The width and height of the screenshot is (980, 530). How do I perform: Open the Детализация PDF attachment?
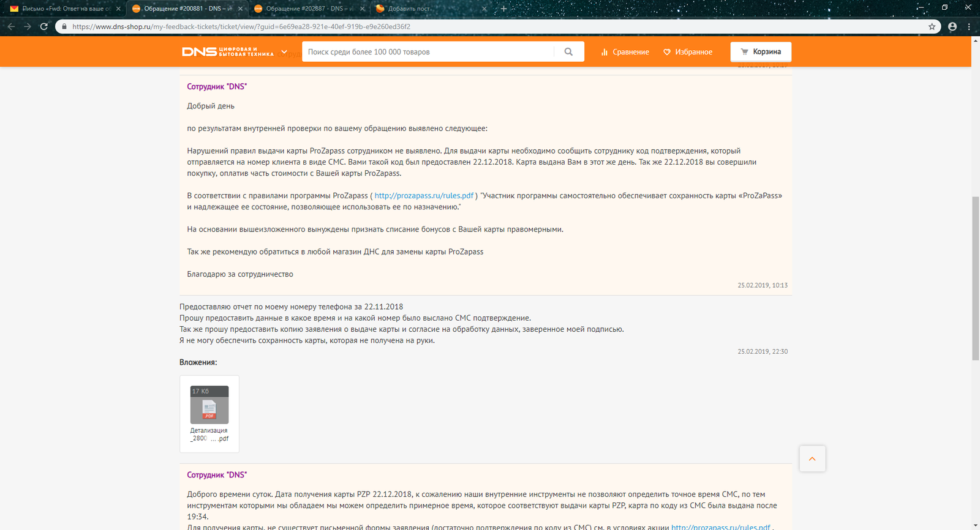pos(209,414)
